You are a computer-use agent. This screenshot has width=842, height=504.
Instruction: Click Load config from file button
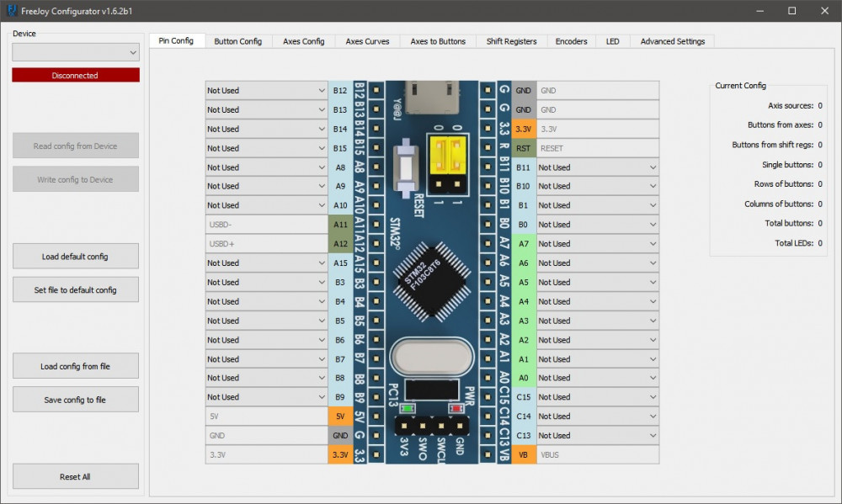click(76, 366)
